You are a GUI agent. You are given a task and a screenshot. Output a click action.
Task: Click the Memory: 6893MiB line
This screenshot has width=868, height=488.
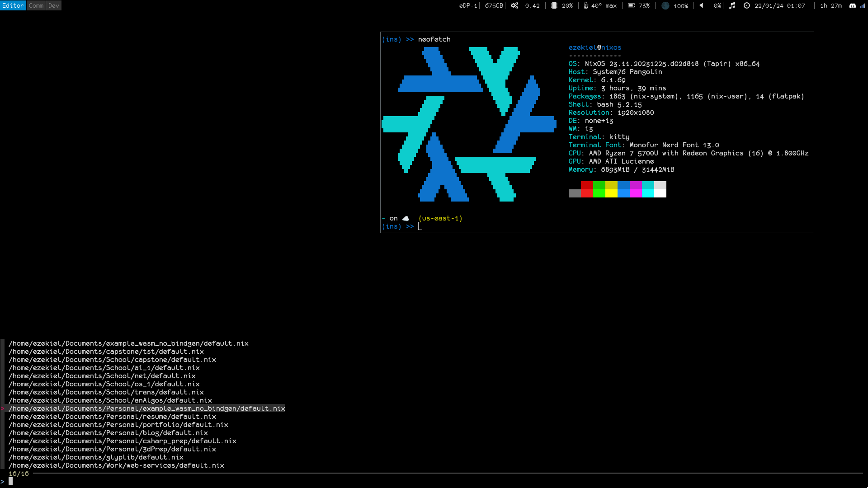coord(621,169)
